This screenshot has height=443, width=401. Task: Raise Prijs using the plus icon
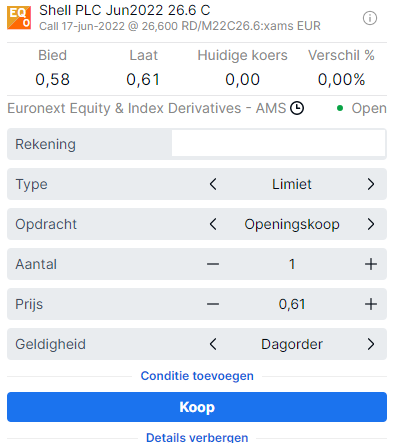pos(371,304)
